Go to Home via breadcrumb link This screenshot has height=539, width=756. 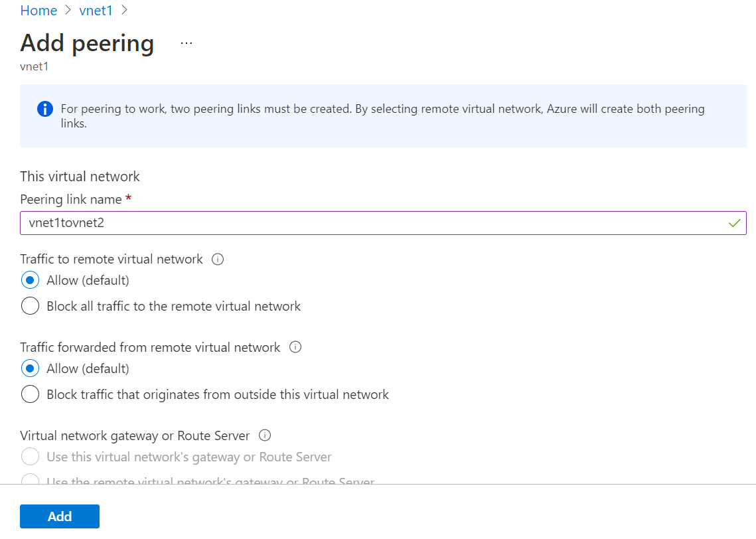point(38,10)
